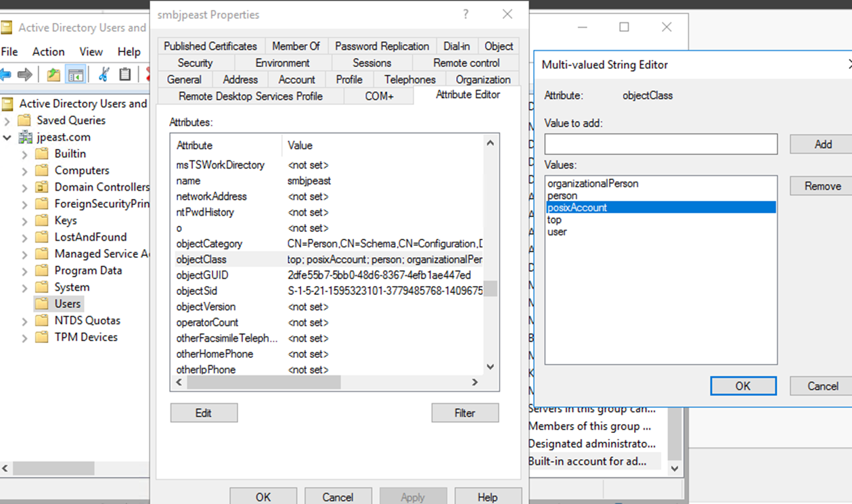Switch to the Member Of tab
The width and height of the screenshot is (852, 504).
296,46
